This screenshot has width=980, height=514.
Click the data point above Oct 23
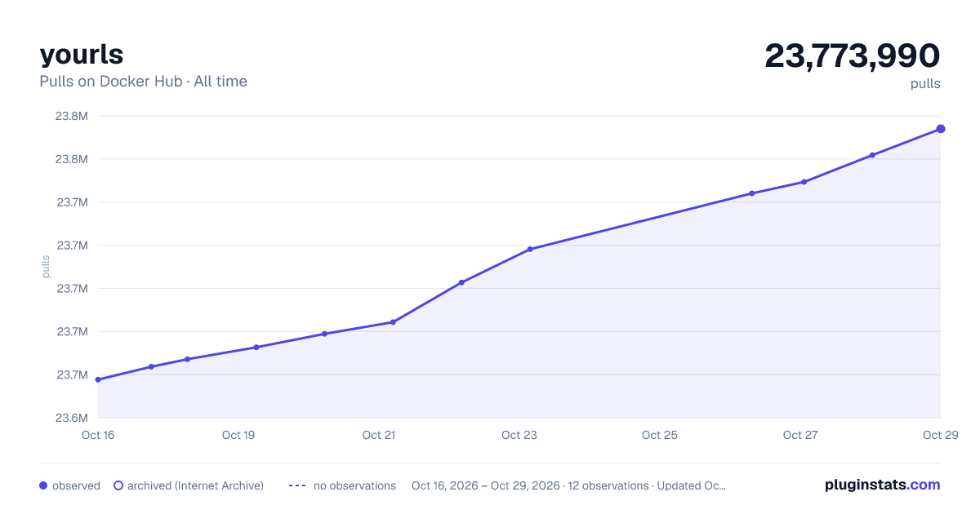click(530, 249)
